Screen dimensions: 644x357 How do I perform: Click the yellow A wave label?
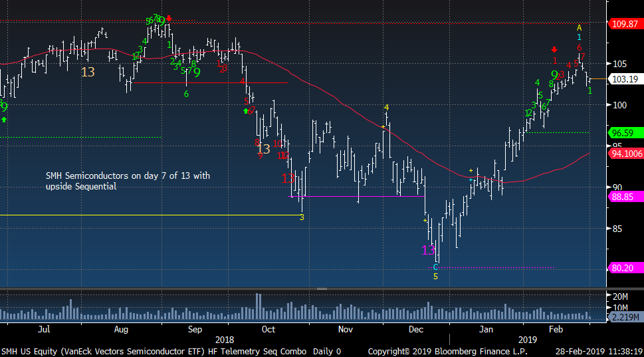pyautogui.click(x=579, y=28)
